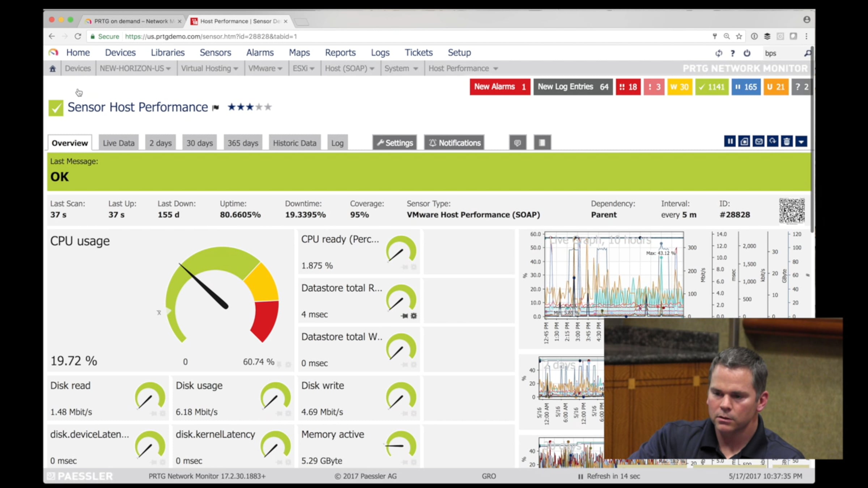Delete sensor with trash can icon
Screen dimensions: 868x488
[787, 141]
